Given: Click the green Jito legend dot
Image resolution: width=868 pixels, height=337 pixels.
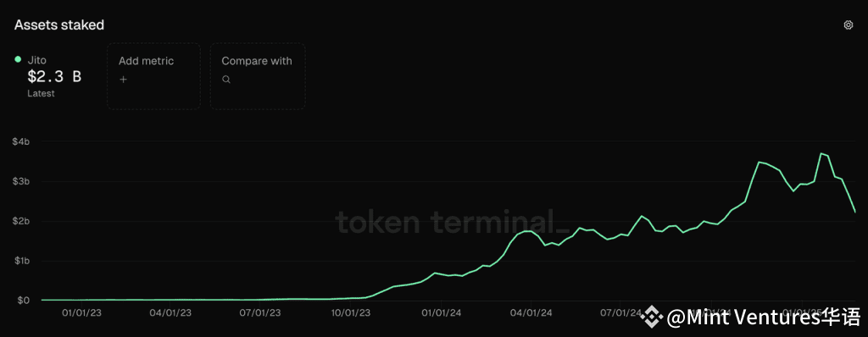Looking at the screenshot, I should tap(18, 59).
